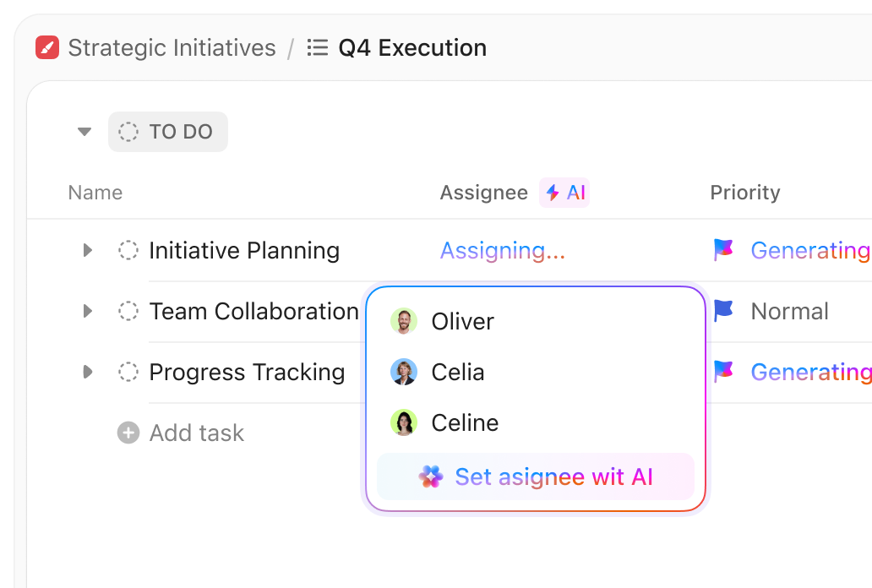
Task: Click the list icon beside Q4 Execution
Action: click(x=316, y=47)
